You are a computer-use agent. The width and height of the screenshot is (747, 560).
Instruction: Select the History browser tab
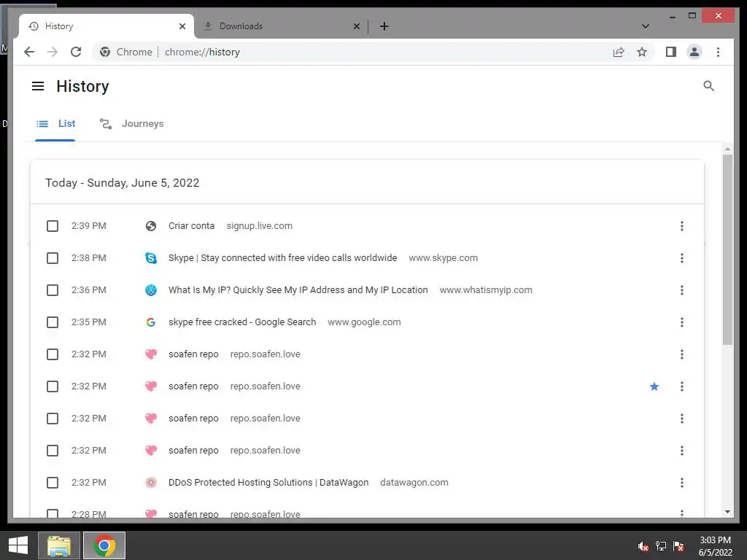point(107,26)
